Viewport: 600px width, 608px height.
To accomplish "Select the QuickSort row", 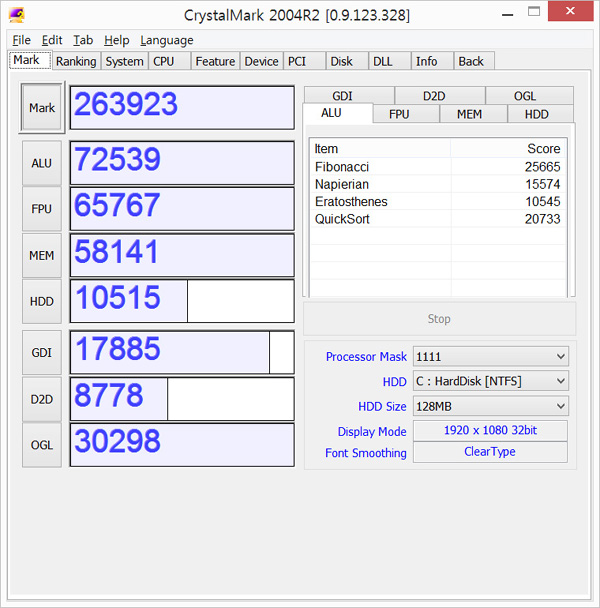I will tap(438, 219).
